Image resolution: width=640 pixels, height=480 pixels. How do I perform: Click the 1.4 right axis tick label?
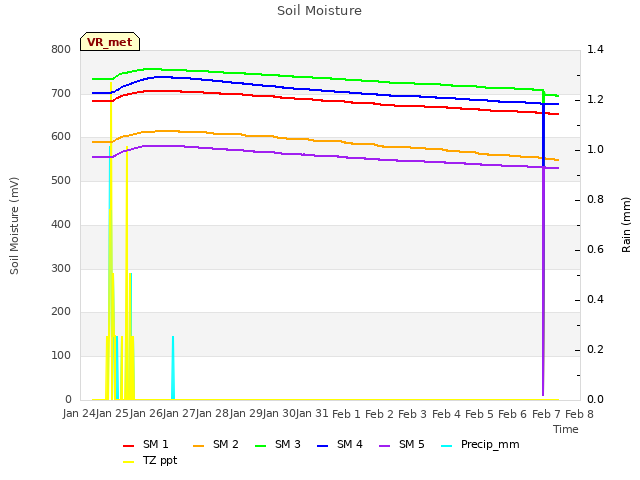coord(595,49)
